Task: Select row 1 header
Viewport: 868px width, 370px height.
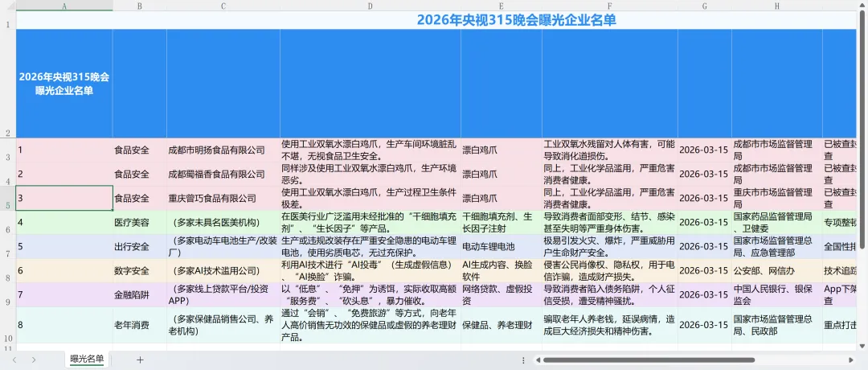Action: click(8, 20)
